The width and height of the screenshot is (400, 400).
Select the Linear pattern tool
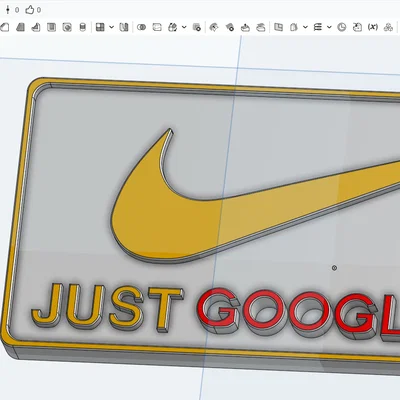100,27
